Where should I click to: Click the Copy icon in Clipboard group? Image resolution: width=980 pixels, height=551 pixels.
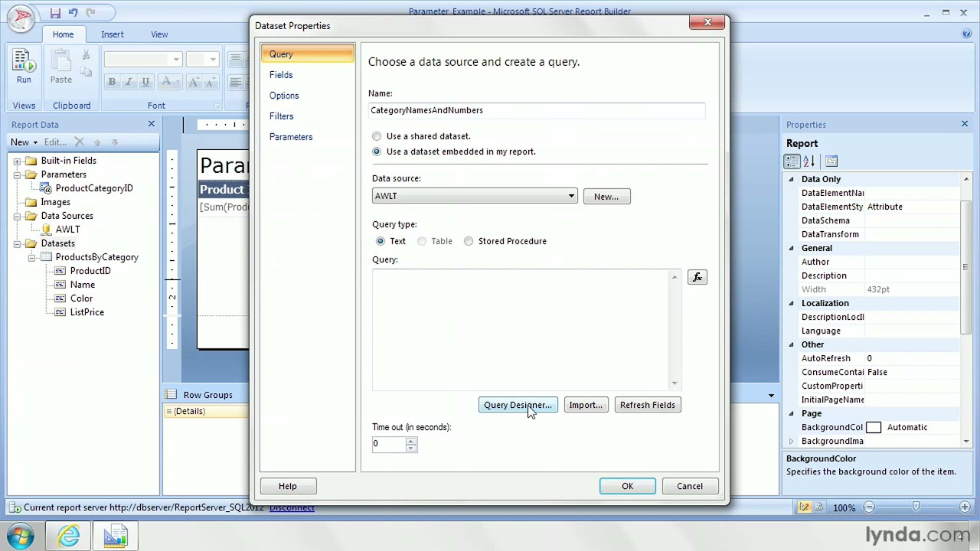[86, 72]
